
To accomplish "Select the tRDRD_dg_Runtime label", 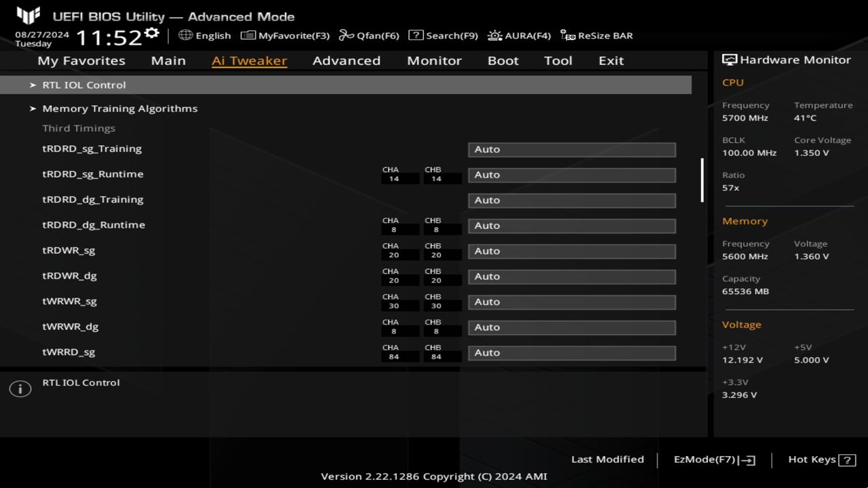I will (94, 225).
